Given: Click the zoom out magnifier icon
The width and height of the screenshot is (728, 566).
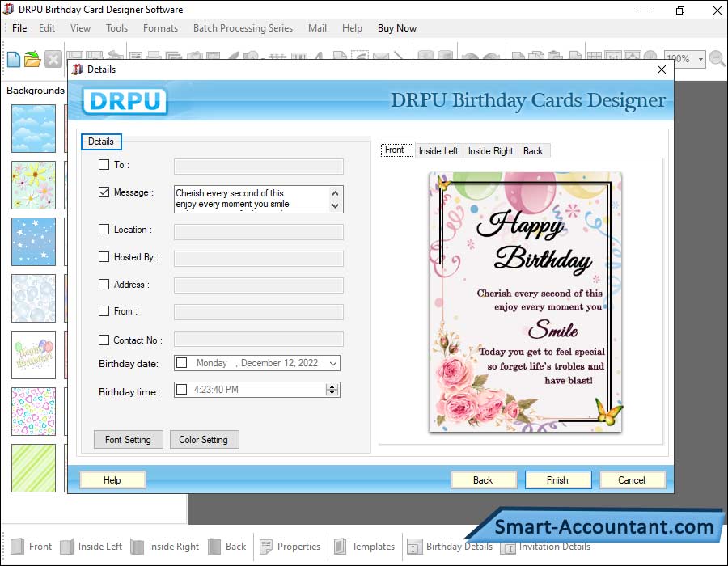Looking at the screenshot, I should pos(717,59).
